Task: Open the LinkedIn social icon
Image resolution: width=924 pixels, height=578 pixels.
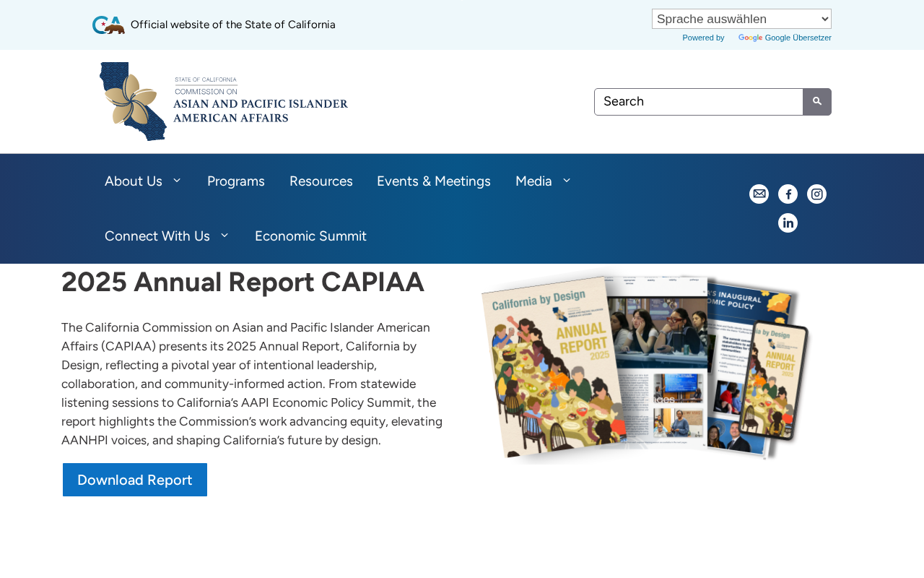Action: click(788, 223)
